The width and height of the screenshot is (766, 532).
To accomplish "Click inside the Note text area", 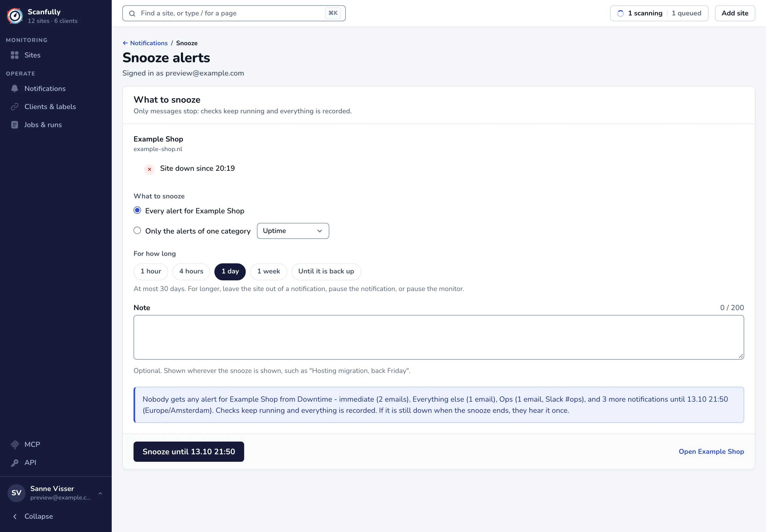I will pyautogui.click(x=439, y=337).
